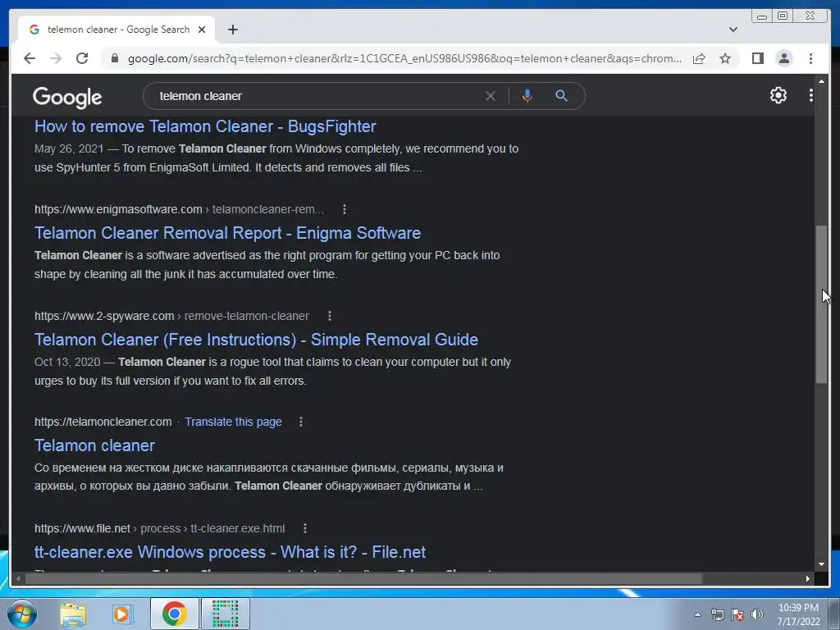This screenshot has height=630, width=840.
Task: Open more options for telamoncleaner.com result
Action: [x=300, y=422]
